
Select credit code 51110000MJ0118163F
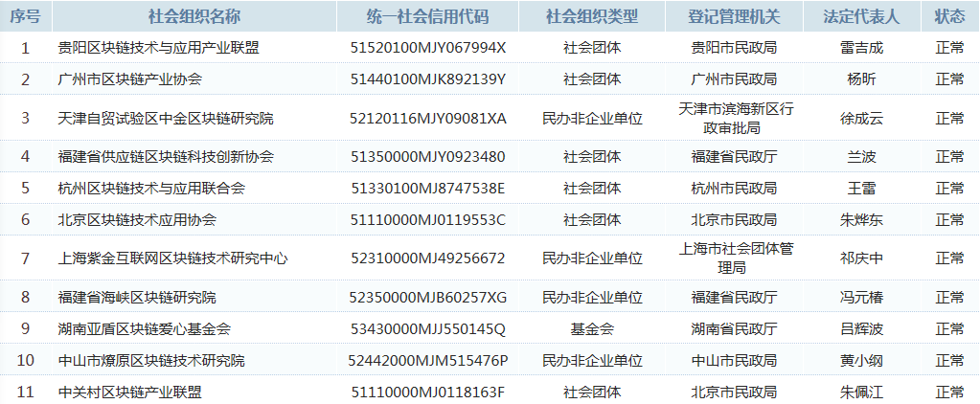pos(428,393)
